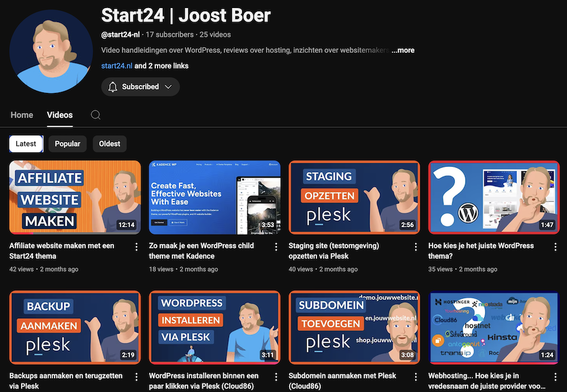The width and height of the screenshot is (567, 392).
Task: Select the Latest sort filter chip
Action: (x=26, y=144)
